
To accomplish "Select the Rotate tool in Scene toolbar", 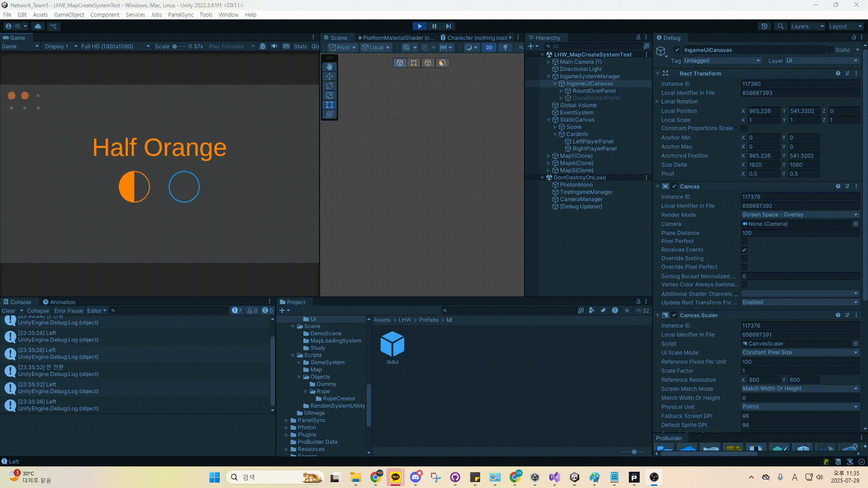I will [x=330, y=86].
